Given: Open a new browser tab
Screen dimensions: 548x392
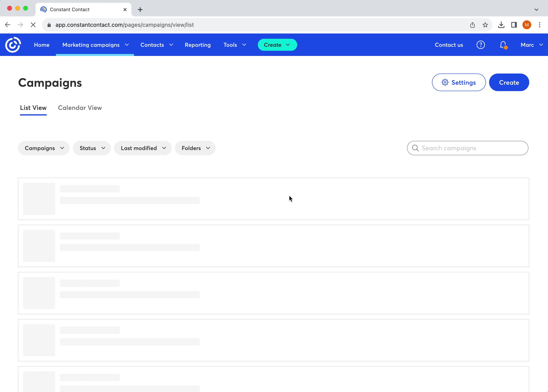Looking at the screenshot, I should pos(140,10).
